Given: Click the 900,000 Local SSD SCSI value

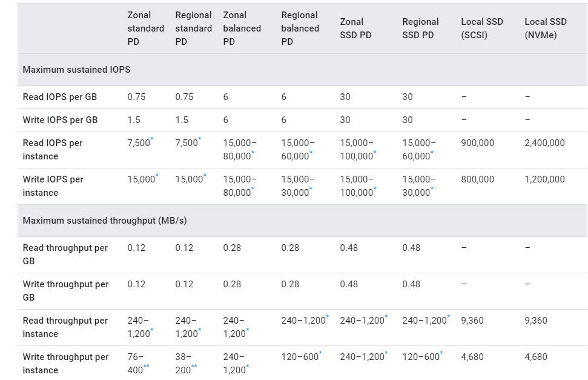Looking at the screenshot, I should click(x=477, y=142).
